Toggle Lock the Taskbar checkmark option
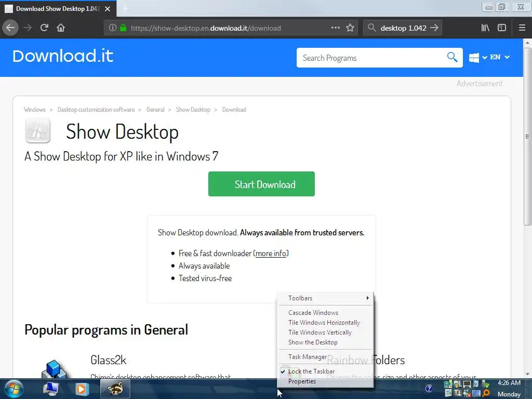 pos(326,371)
